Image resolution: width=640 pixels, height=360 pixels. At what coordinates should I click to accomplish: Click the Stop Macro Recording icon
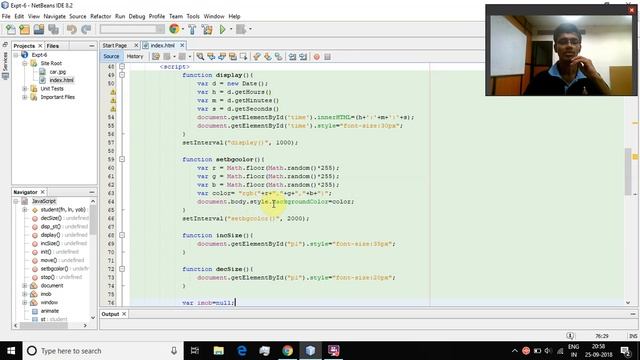(x=327, y=57)
